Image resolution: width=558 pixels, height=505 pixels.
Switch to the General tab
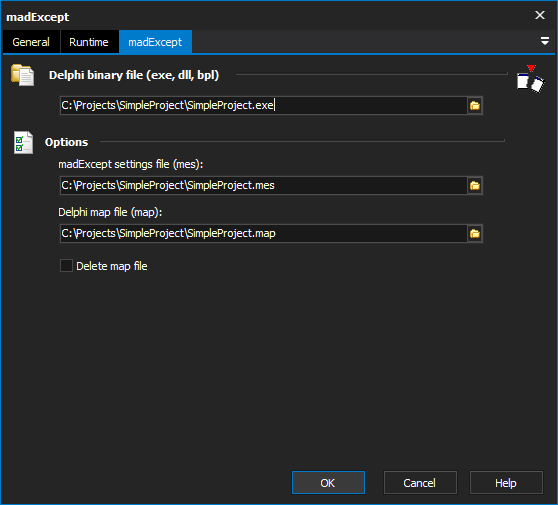[31, 42]
